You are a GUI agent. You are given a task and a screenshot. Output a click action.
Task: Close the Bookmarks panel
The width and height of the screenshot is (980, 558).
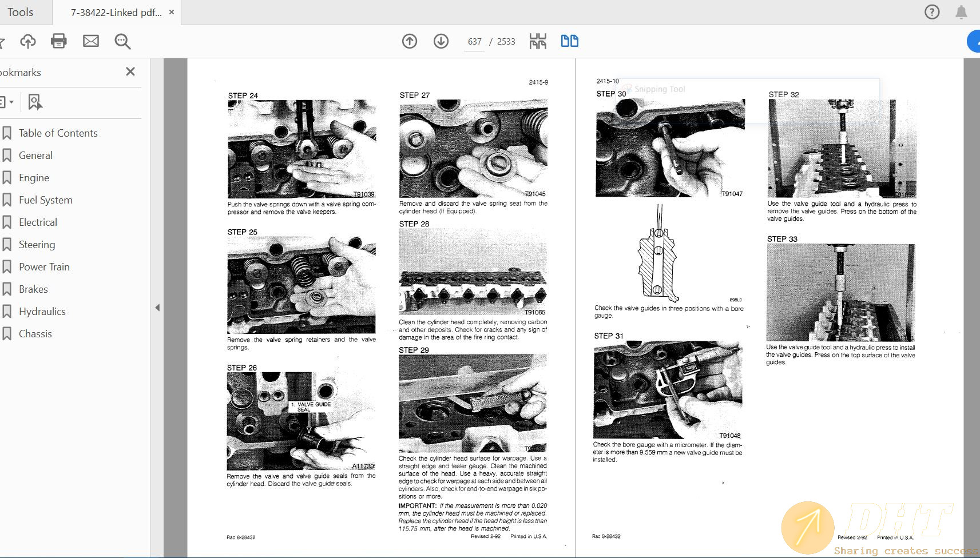pyautogui.click(x=130, y=71)
